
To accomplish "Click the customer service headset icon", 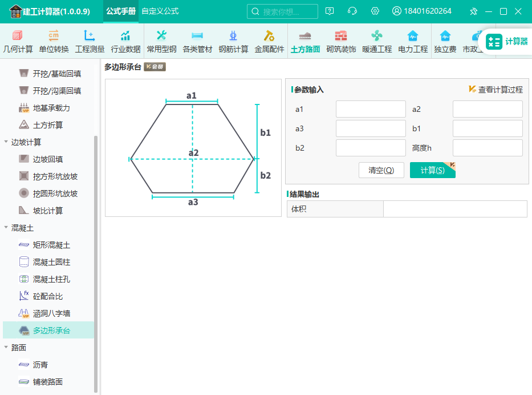I will pyautogui.click(x=352, y=11).
